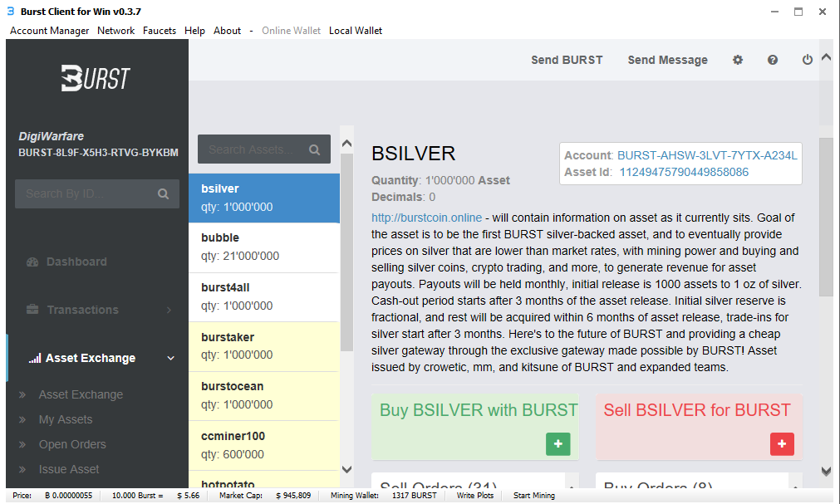840x504 pixels.
Task: Click the power logout icon
Action: point(808,60)
